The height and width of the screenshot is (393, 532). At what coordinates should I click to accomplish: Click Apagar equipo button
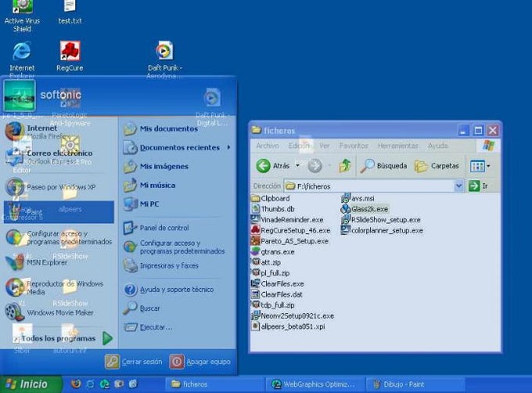point(200,362)
